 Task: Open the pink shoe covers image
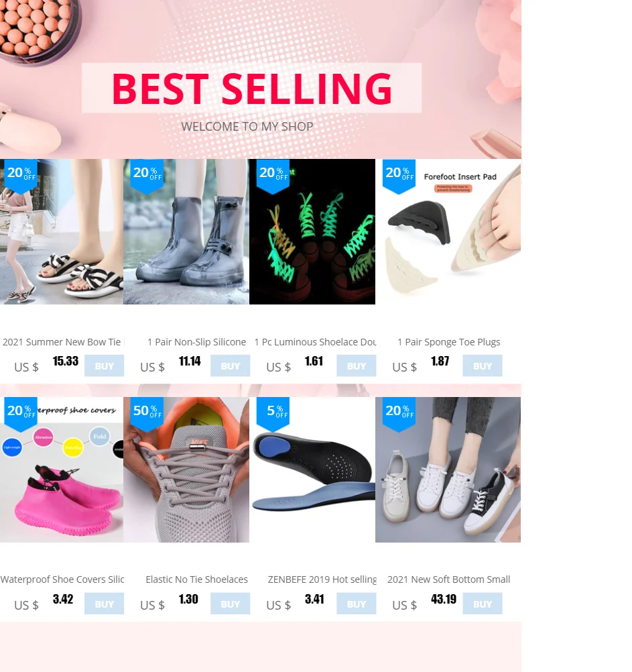62,469
